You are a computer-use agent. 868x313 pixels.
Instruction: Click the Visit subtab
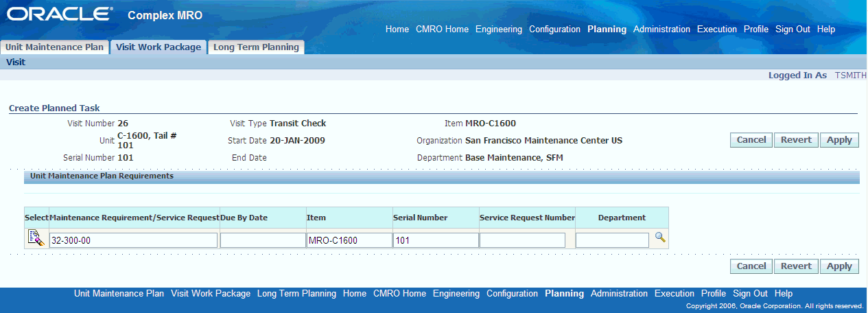coord(16,62)
